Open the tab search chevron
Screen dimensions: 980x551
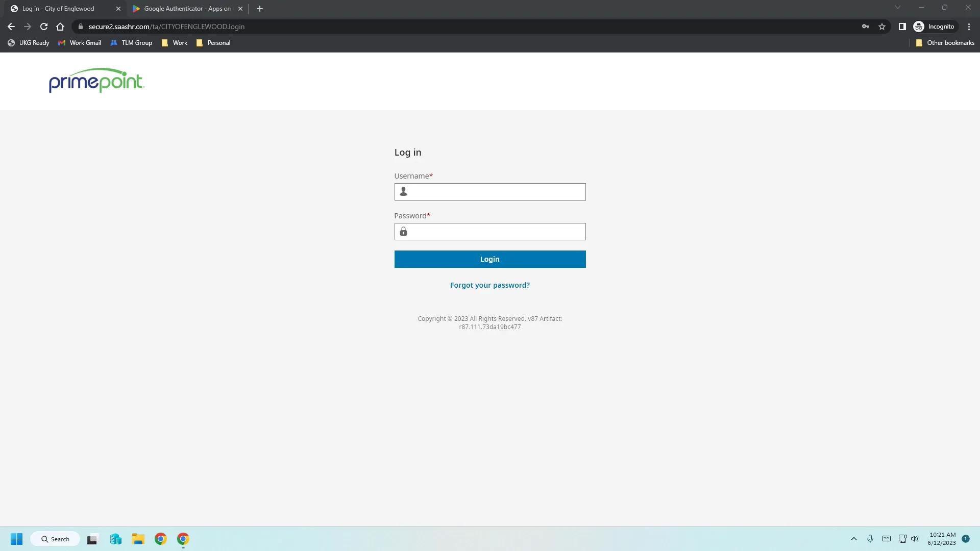[x=898, y=8]
